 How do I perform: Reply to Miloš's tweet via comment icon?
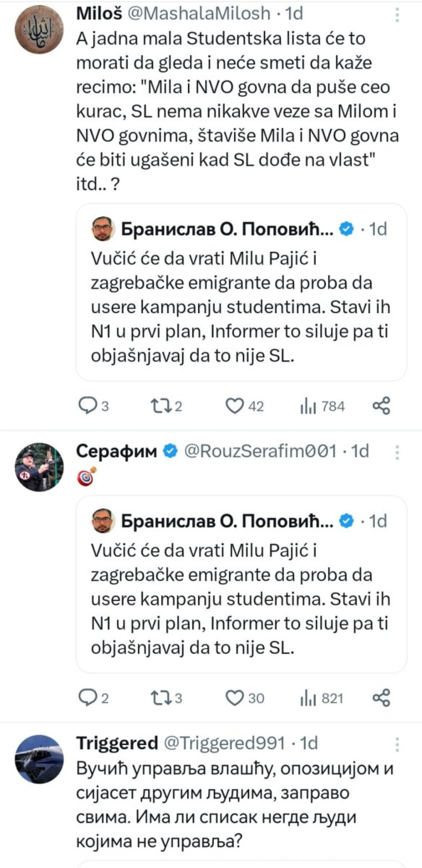[x=87, y=406]
